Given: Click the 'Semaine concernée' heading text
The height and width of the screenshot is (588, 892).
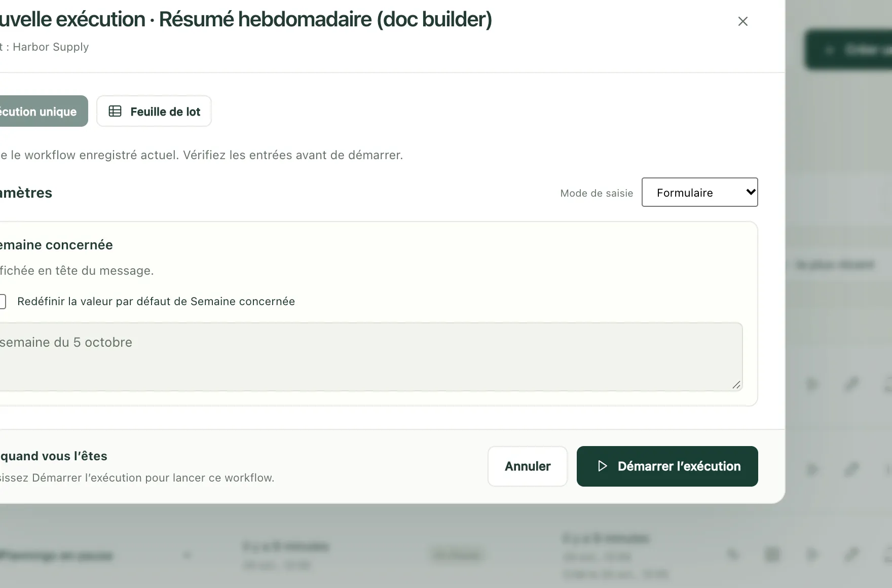Looking at the screenshot, I should (x=56, y=245).
